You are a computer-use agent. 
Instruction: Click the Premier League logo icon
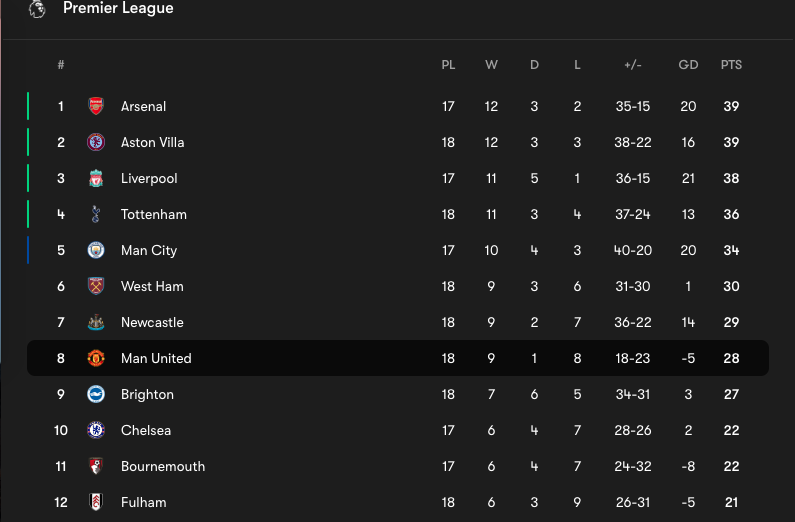click(x=37, y=9)
